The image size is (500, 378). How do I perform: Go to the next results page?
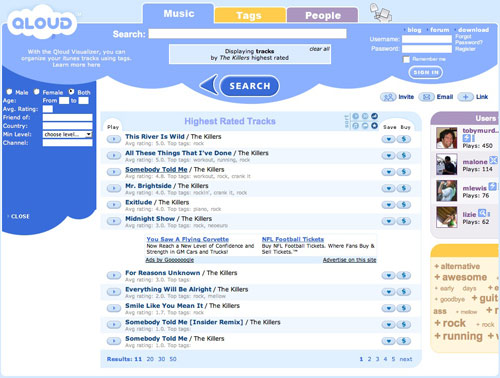click(406, 359)
